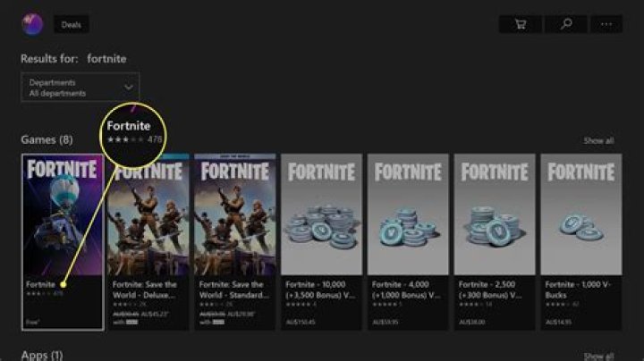This screenshot has height=361, width=644.
Task: Open Fortnite: Save the World Standard tile
Action: [x=235, y=242]
